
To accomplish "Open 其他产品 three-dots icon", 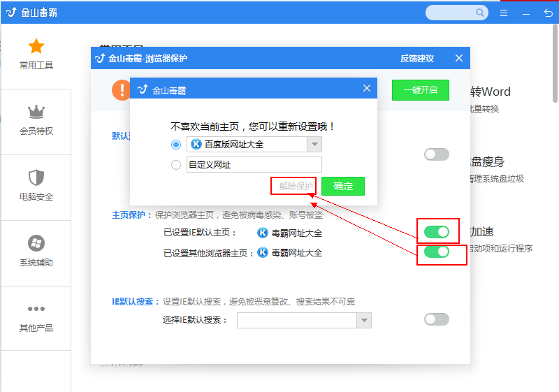I will [x=36, y=309].
